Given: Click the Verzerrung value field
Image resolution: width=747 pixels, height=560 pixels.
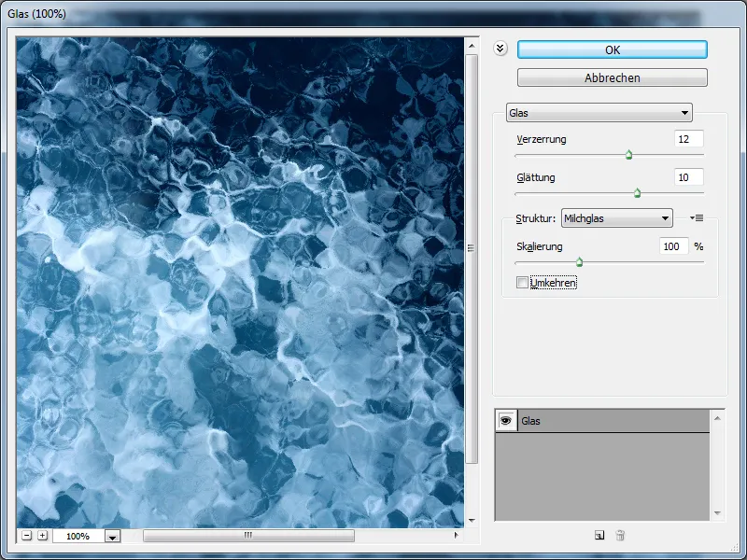Looking at the screenshot, I should pyautogui.click(x=689, y=139).
